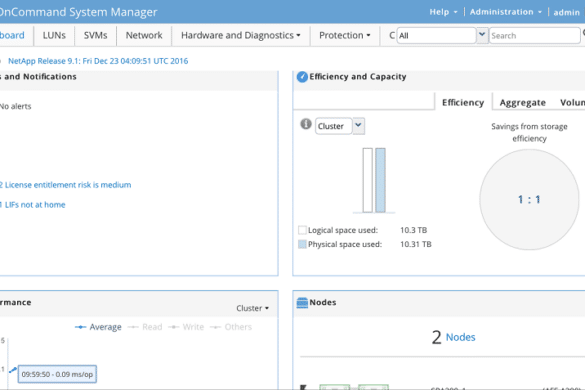This screenshot has height=390, width=585.
Task: Click the All scope combo box field
Action: [437, 35]
